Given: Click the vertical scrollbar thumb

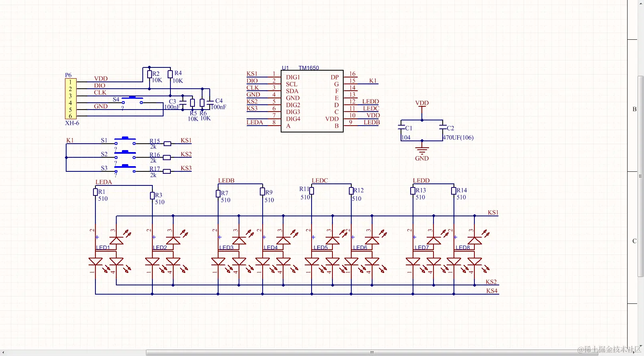Looking at the screenshot, I should coord(640,176).
